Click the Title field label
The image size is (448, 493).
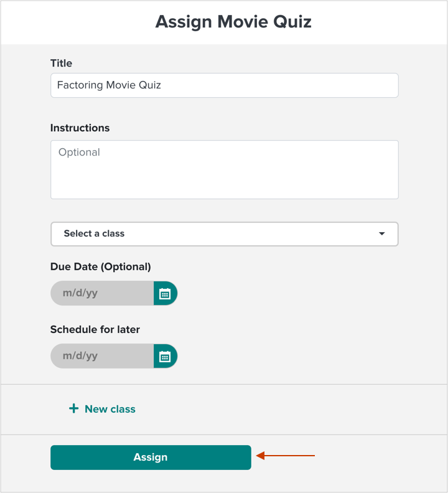[x=62, y=63]
